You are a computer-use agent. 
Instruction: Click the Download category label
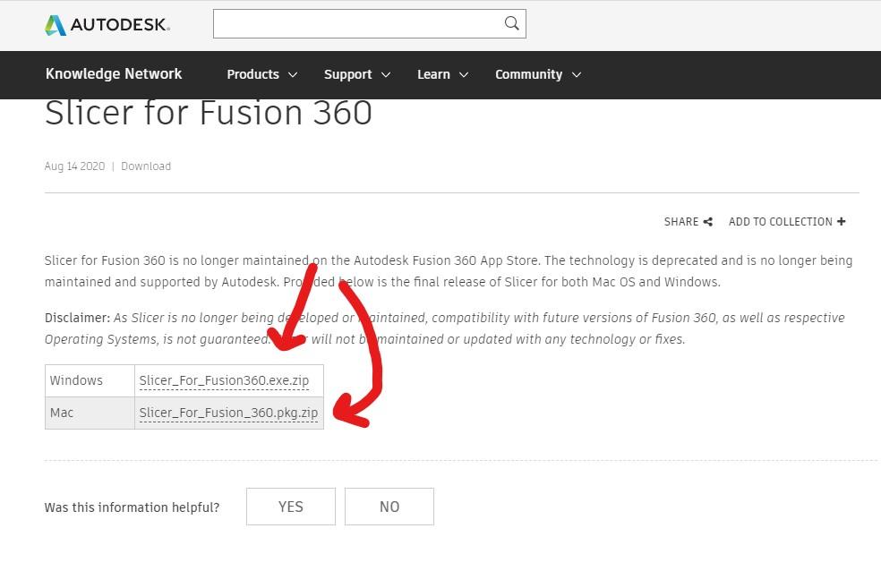pyautogui.click(x=146, y=166)
